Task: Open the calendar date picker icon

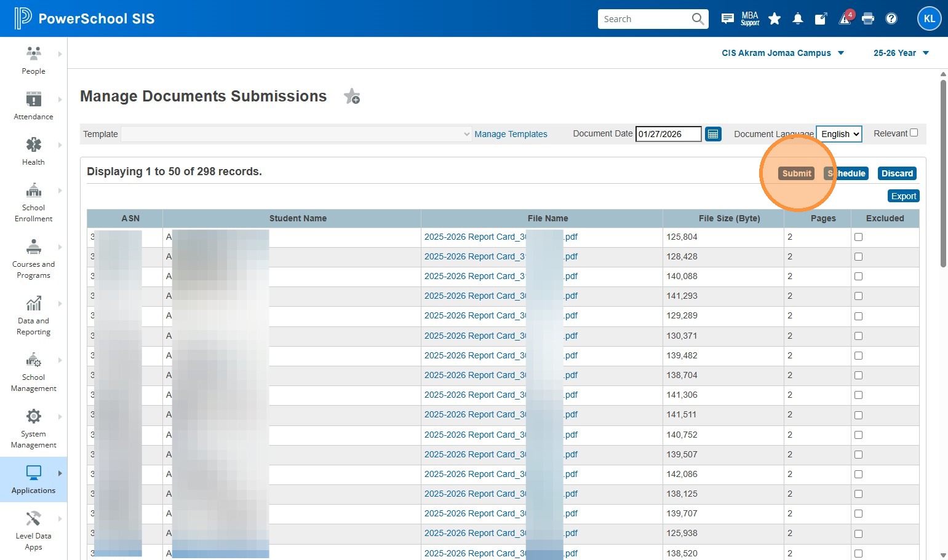Action: 713,134
